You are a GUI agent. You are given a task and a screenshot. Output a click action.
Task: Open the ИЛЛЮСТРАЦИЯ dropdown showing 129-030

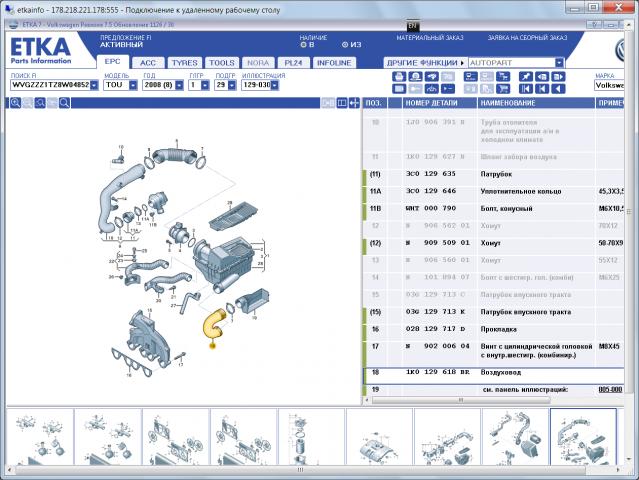click(275, 85)
